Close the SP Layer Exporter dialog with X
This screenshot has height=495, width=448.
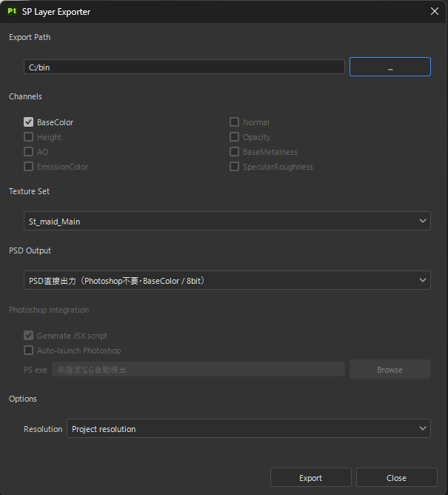[435, 11]
